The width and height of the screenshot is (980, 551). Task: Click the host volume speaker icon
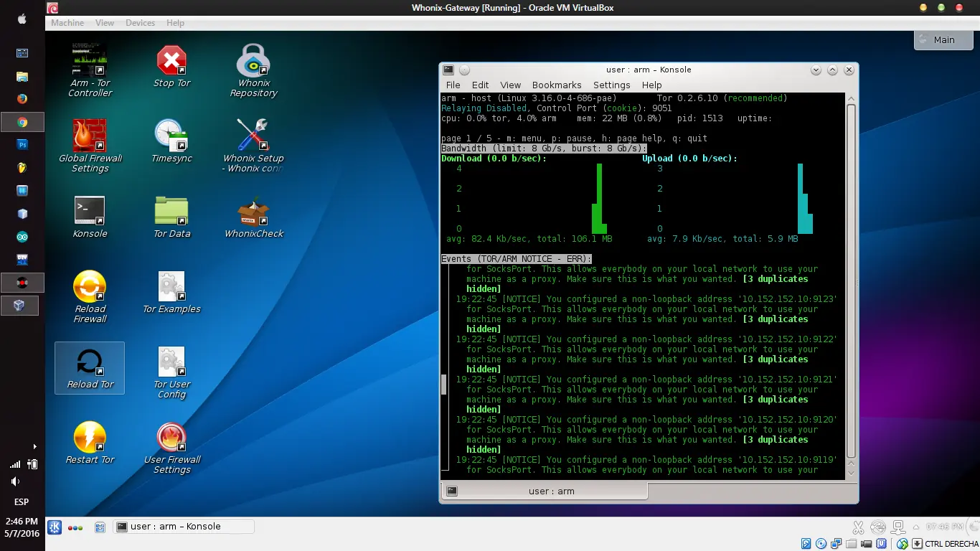click(15, 481)
